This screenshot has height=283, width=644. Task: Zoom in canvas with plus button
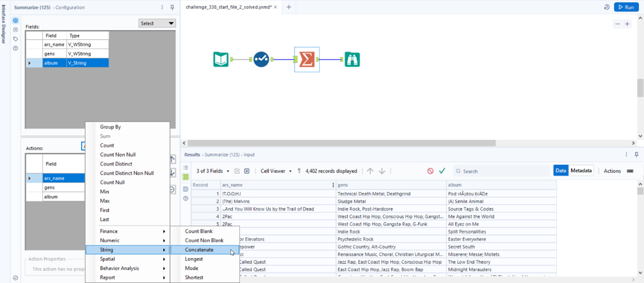tap(627, 24)
